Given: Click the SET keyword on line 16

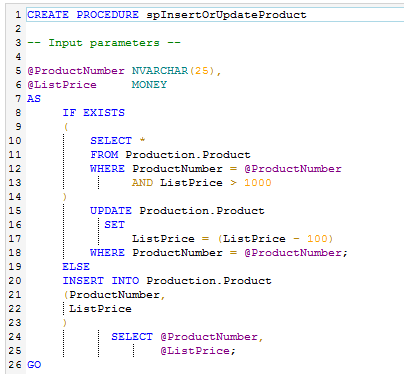Looking at the screenshot, I should pos(114,225).
